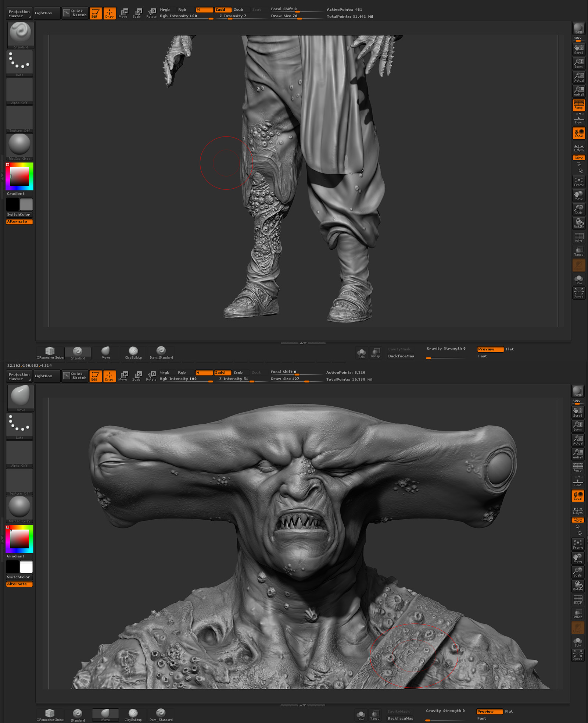This screenshot has width=588, height=723.
Task: Adjust Draw Size 76 slider in top window
Action: click(297, 17)
